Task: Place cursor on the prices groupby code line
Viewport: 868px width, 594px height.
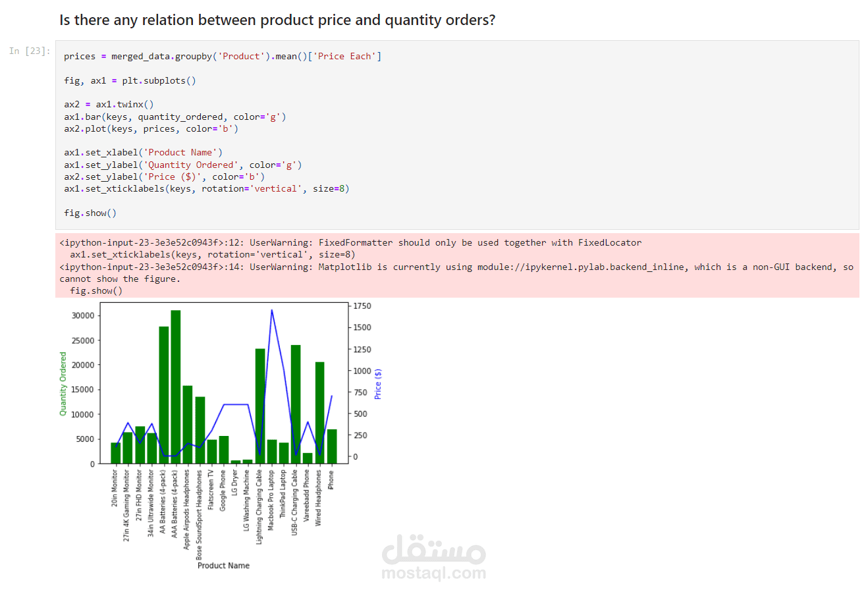Action: [223, 57]
